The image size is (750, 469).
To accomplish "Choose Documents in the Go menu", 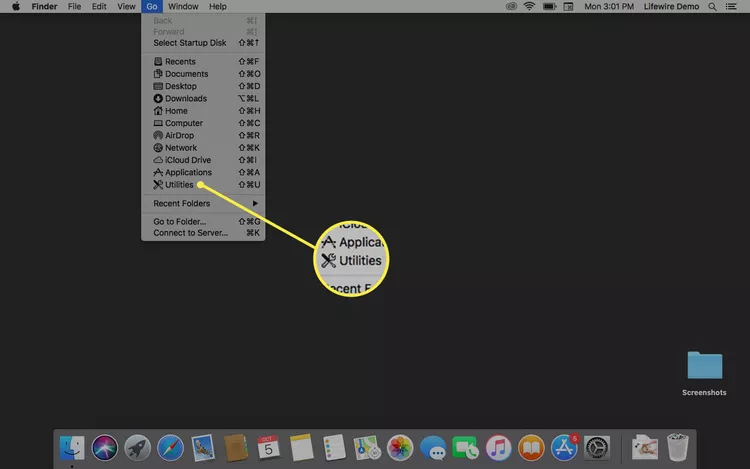I will [x=203, y=74].
